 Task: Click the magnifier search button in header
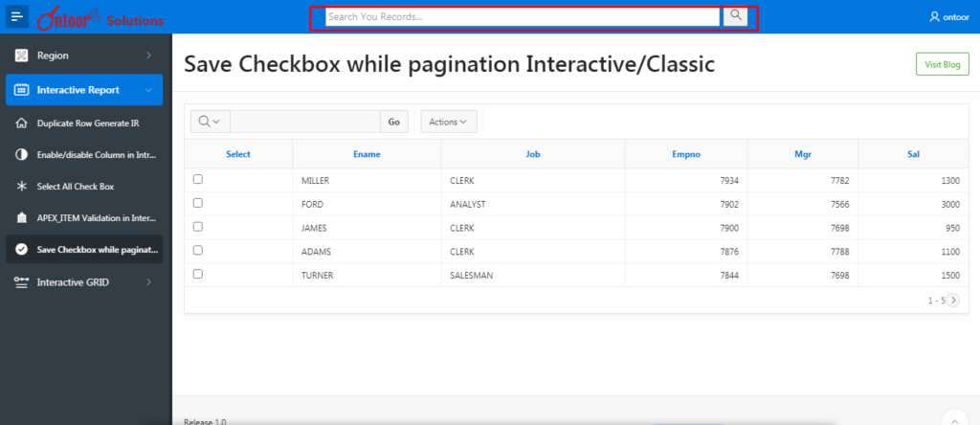pyautogui.click(x=735, y=16)
